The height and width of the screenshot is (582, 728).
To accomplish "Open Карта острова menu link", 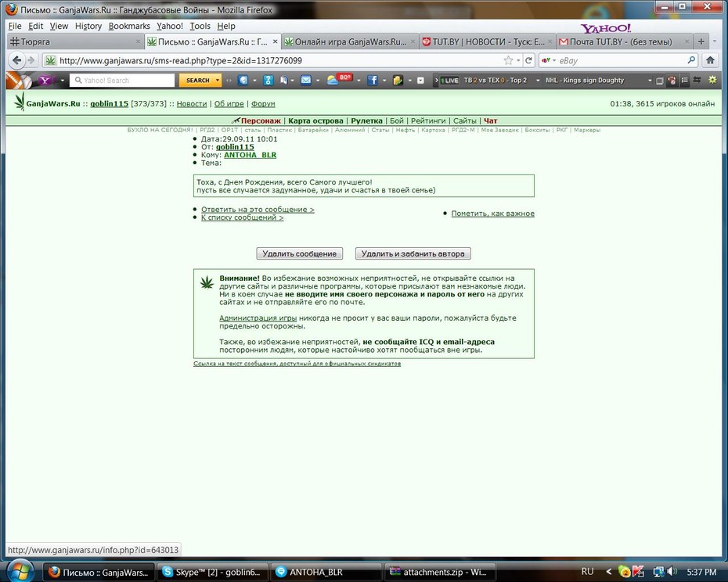I will tap(315, 120).
